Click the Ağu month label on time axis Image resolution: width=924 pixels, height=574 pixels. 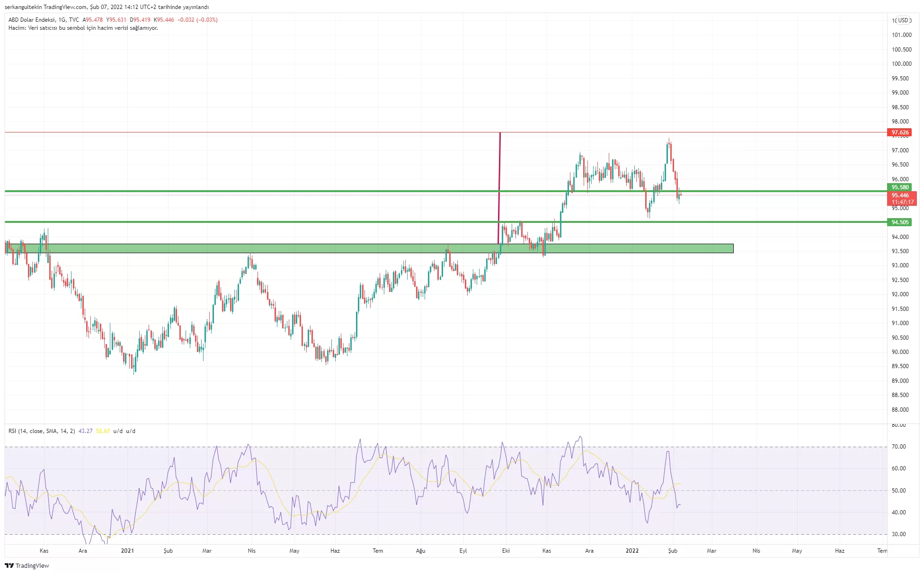(x=420, y=551)
